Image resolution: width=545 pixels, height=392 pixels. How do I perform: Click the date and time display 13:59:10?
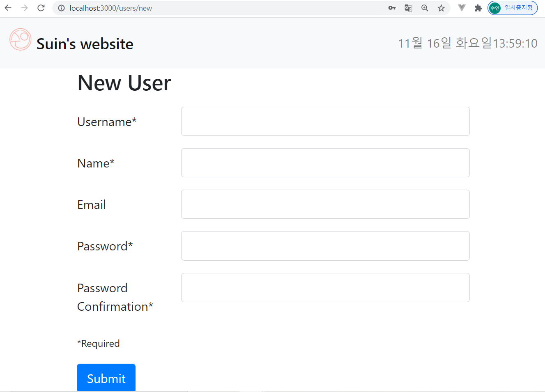467,43
